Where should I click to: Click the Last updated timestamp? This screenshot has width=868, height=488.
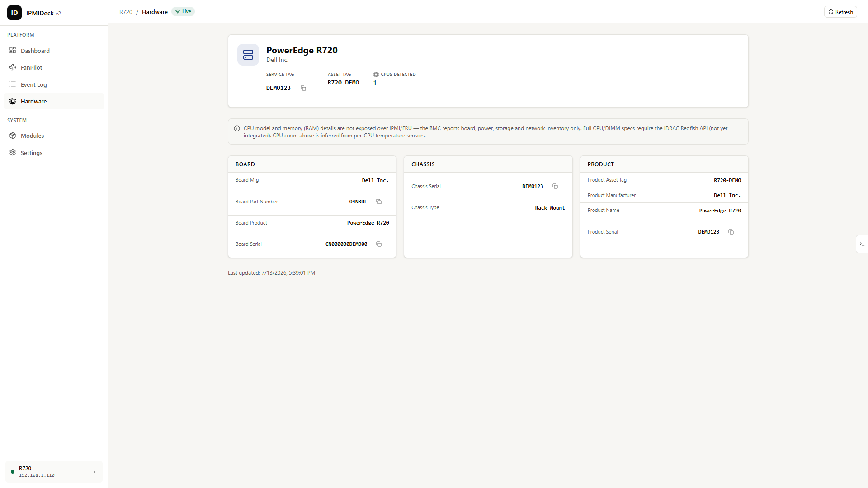(271, 273)
